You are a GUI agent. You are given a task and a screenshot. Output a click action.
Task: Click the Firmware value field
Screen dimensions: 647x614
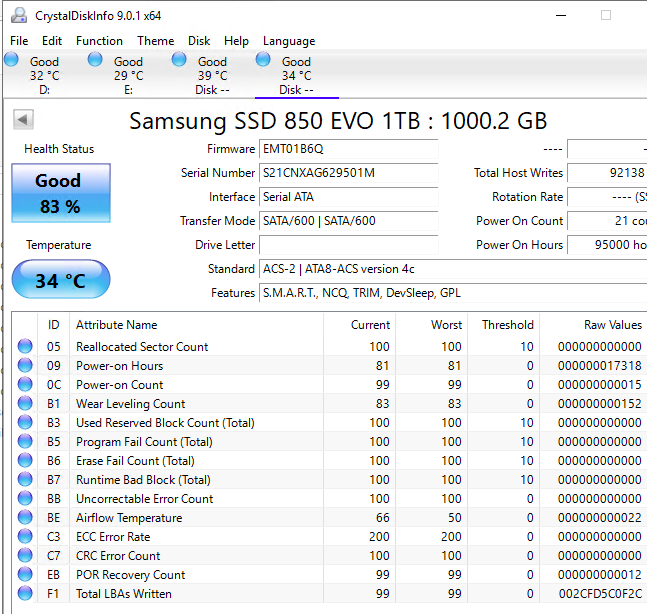coord(348,149)
